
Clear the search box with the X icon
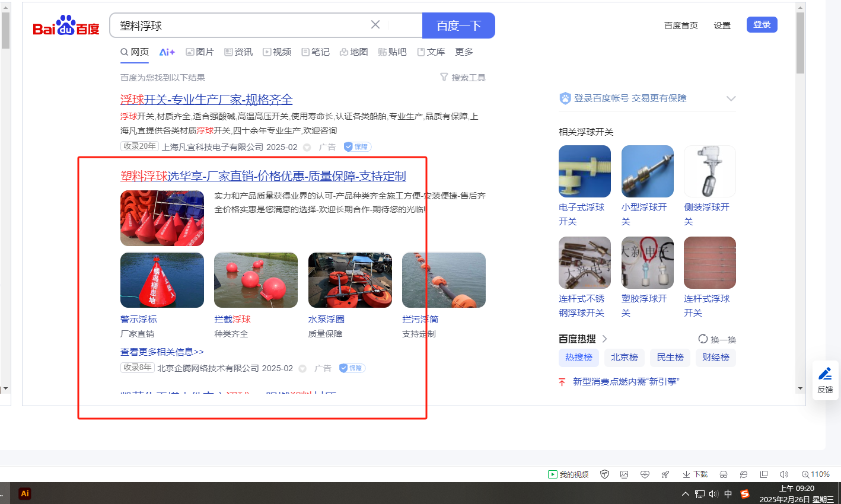pyautogui.click(x=375, y=25)
